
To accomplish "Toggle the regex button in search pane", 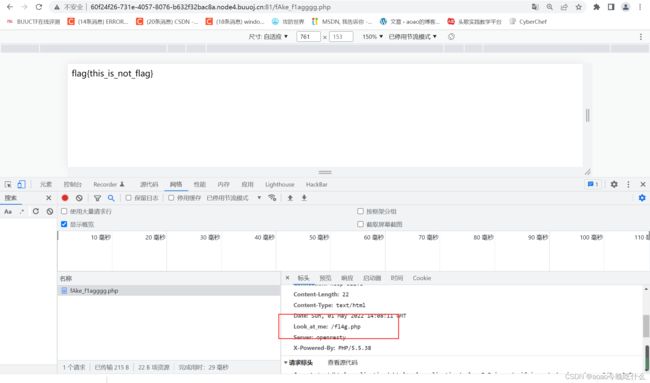I will tap(22, 211).
